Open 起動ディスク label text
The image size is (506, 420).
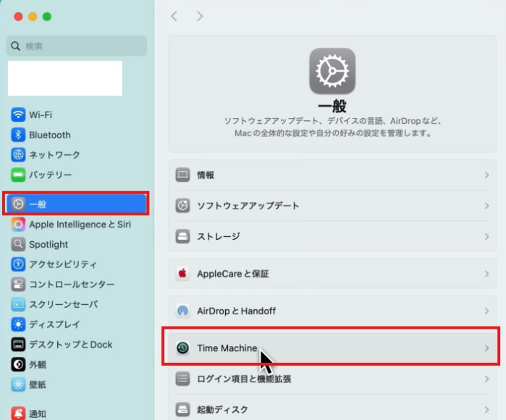pos(223,409)
